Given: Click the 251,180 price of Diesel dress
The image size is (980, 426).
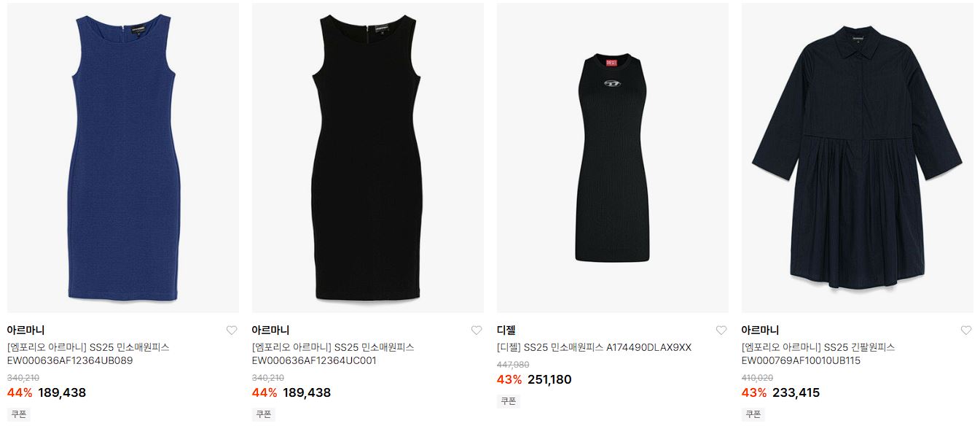Looking at the screenshot, I should [549, 379].
